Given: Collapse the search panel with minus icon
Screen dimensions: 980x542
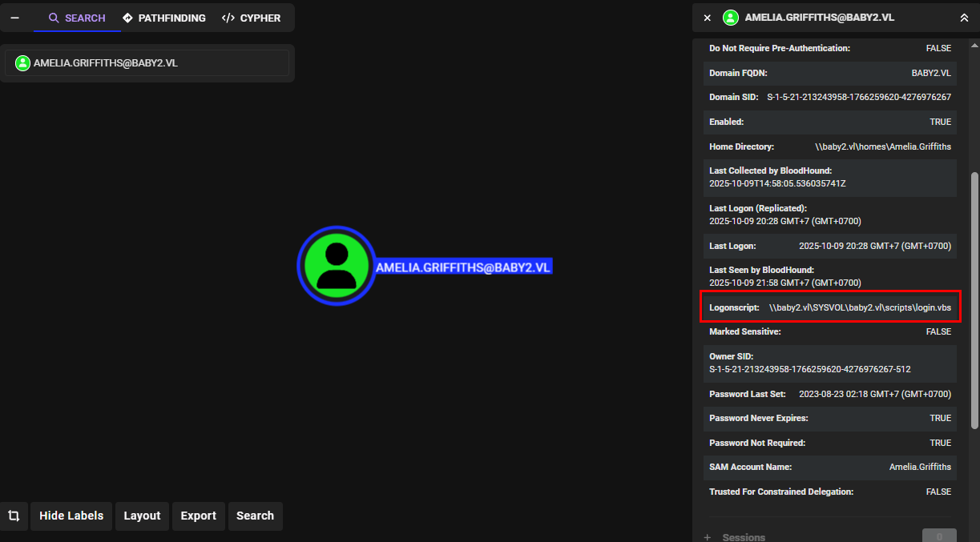Looking at the screenshot, I should pyautogui.click(x=14, y=18).
